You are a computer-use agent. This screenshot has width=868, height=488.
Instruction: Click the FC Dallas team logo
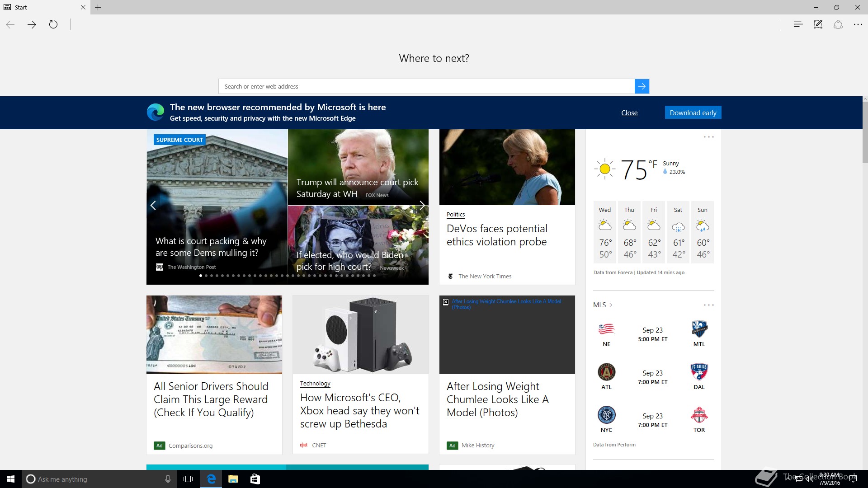click(699, 372)
